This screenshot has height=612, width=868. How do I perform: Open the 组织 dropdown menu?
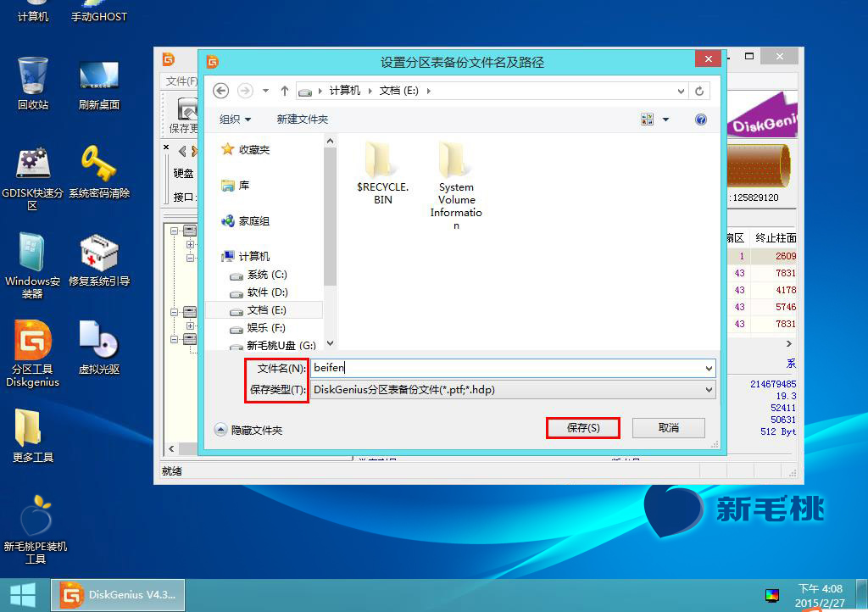[235, 120]
